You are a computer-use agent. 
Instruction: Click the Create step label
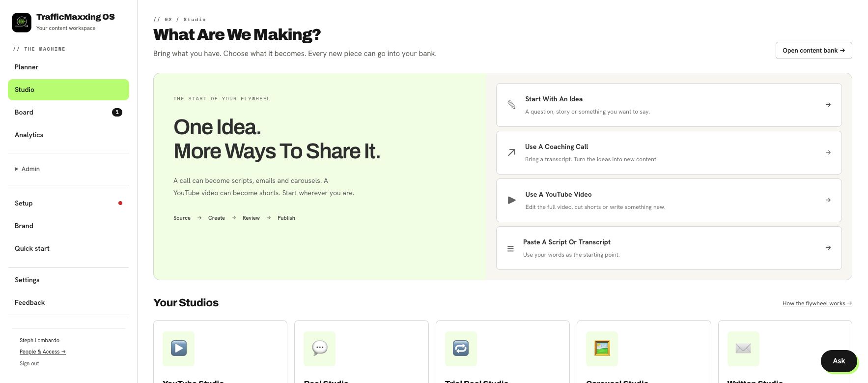click(x=217, y=218)
